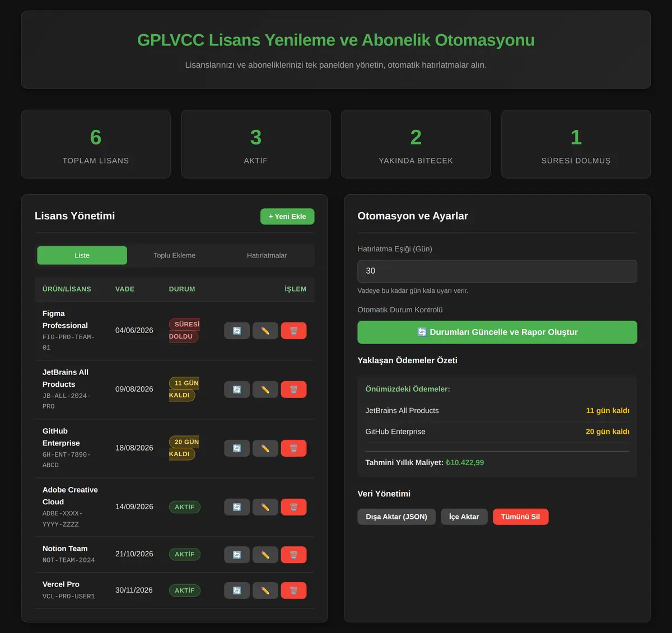Renew the Adobe Creative Cloud license
The height and width of the screenshot is (633, 672).
pyautogui.click(x=237, y=507)
